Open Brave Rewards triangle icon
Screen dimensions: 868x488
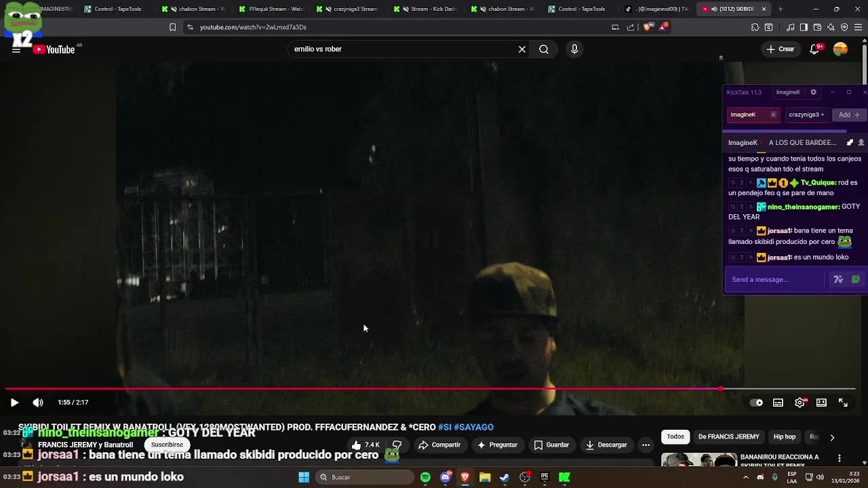click(663, 27)
